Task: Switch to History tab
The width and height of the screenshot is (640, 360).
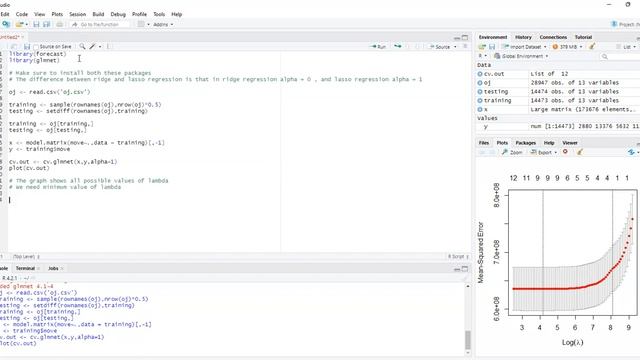Action: (x=523, y=37)
